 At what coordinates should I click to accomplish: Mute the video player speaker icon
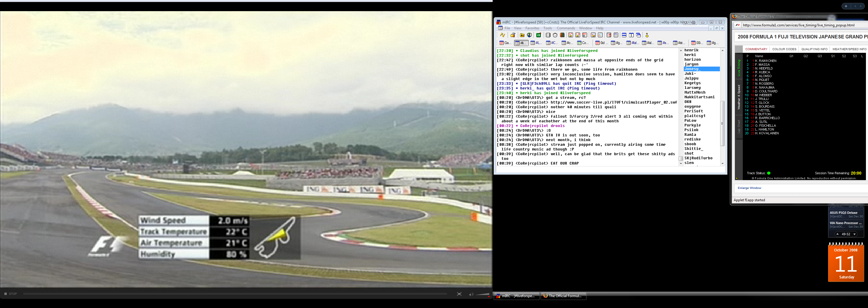[471, 295]
